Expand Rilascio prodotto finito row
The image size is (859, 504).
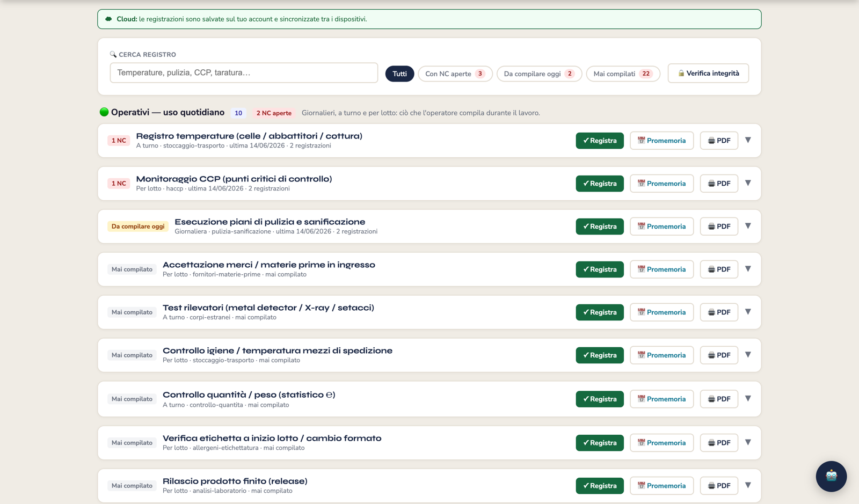(x=748, y=485)
